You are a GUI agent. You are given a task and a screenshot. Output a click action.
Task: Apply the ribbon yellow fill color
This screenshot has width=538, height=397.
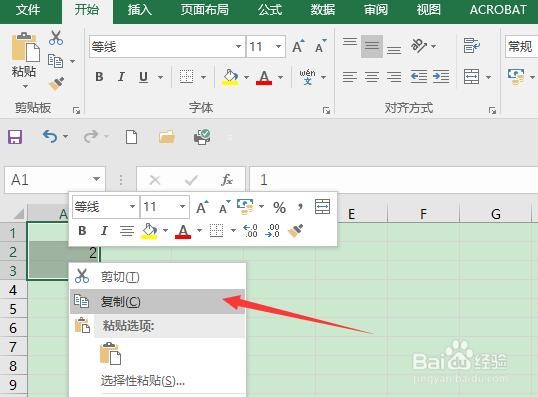click(x=230, y=77)
